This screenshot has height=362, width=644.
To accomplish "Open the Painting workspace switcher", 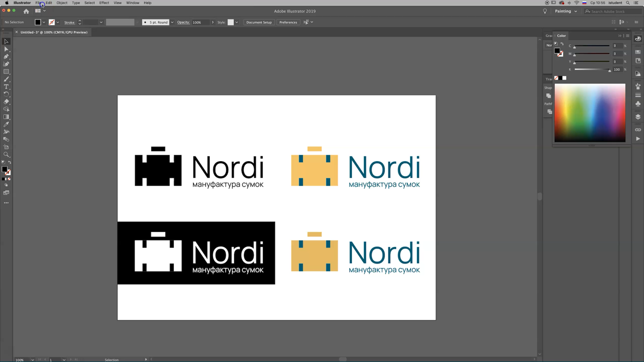I will coord(566,11).
